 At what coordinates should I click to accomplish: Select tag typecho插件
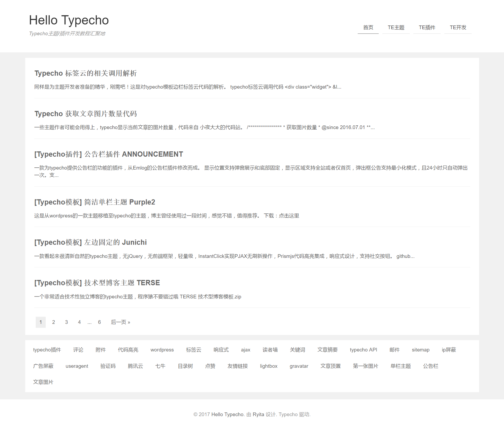point(47,350)
